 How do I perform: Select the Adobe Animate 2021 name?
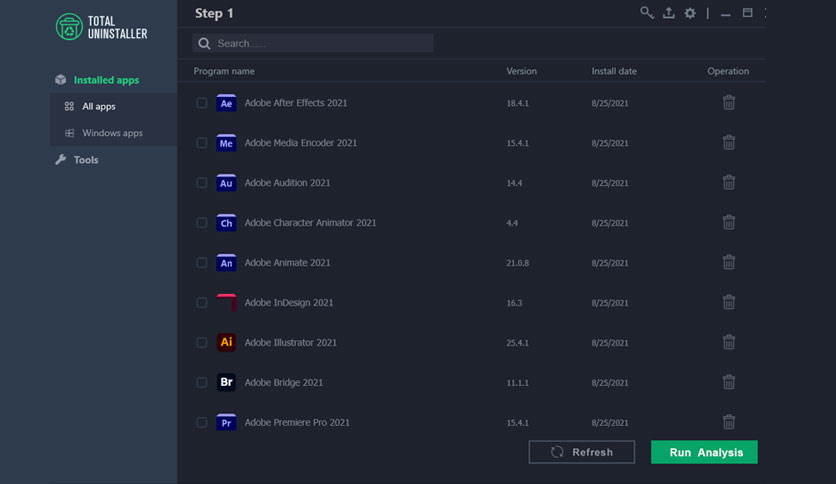(287, 263)
